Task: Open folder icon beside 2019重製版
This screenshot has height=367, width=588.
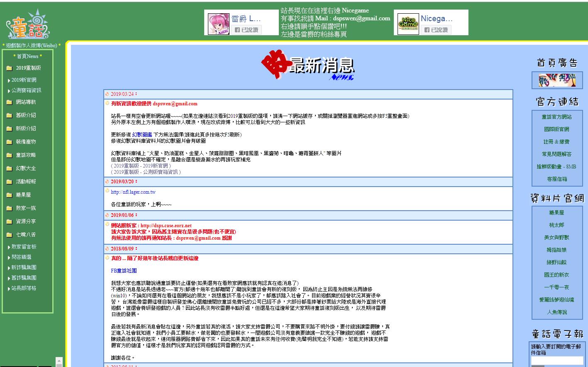Action: [9, 68]
